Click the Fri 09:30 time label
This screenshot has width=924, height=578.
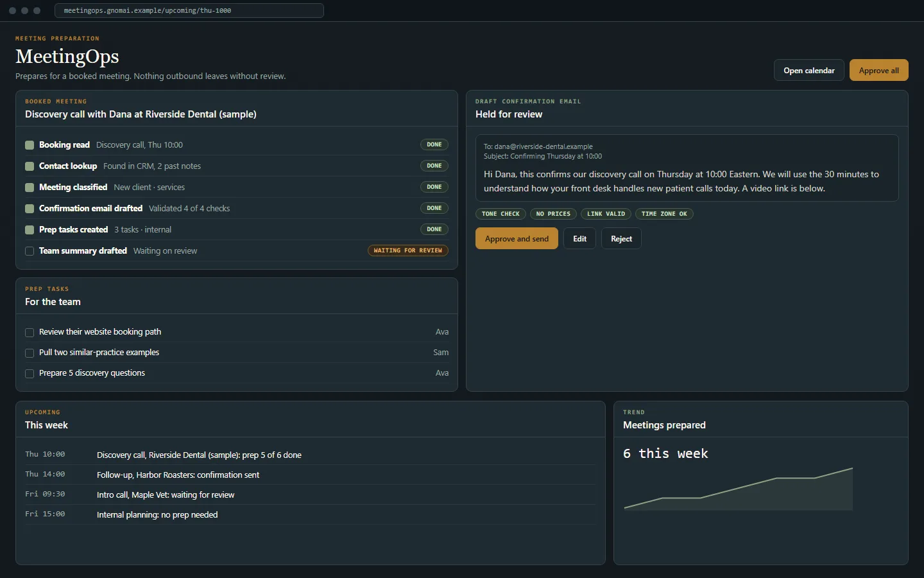tap(45, 494)
